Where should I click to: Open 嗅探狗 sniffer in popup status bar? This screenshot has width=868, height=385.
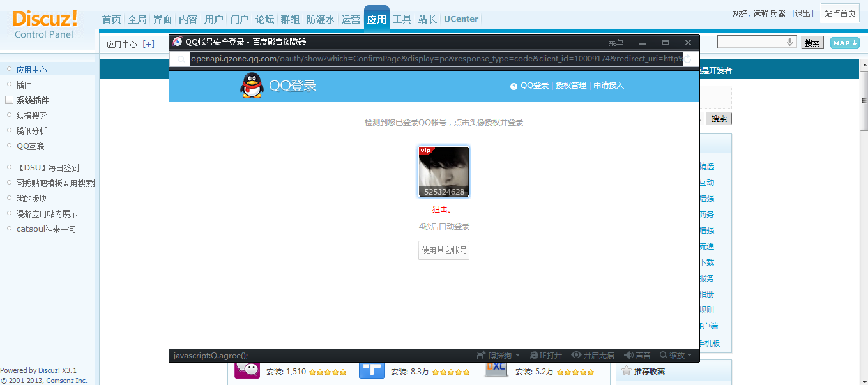(498, 355)
